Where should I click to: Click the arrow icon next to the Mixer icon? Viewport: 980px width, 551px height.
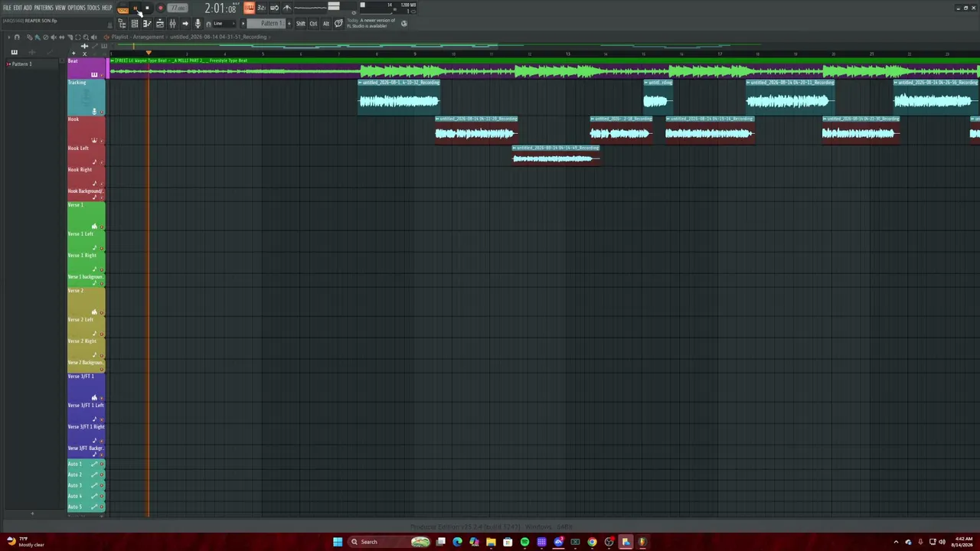[x=185, y=24]
